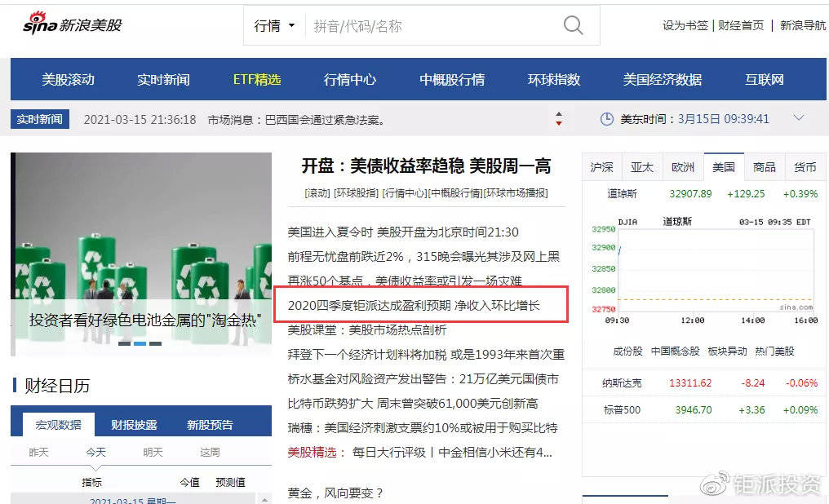The image size is (829, 504).
Task: Open the 2020四季度钜派达成盈利预期 news link
Action: point(414,305)
